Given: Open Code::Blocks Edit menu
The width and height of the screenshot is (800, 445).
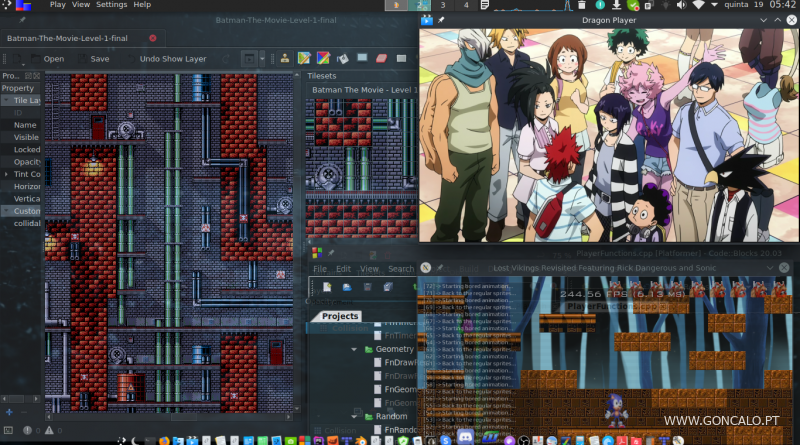Looking at the screenshot, I should (343, 268).
